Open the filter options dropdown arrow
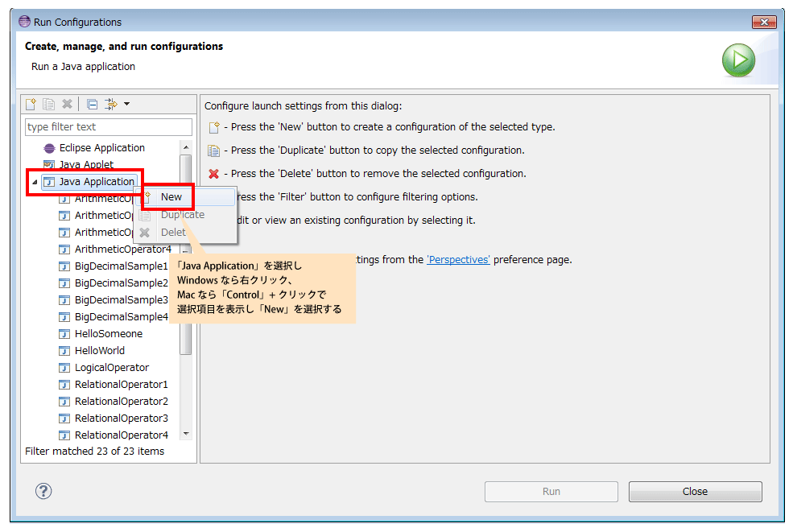793x532 pixels. [126, 104]
